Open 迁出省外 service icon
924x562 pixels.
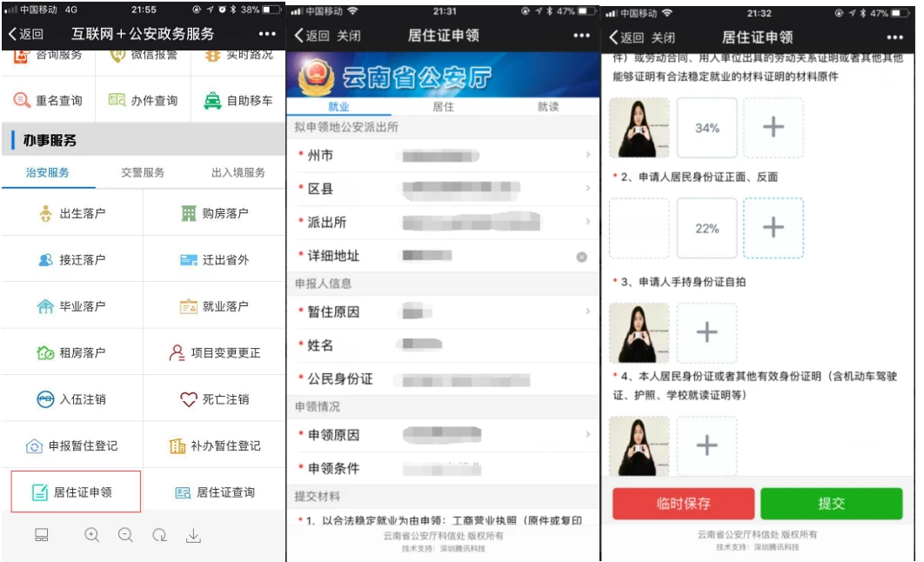coord(189,260)
